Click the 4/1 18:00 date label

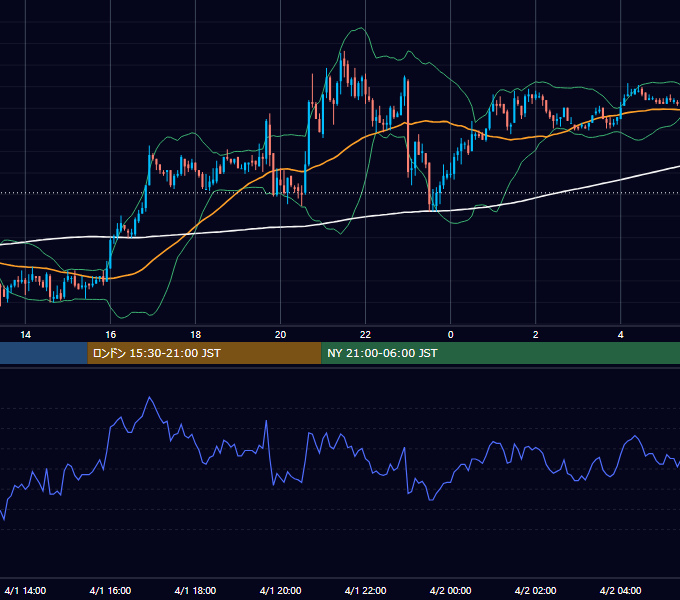(x=195, y=590)
